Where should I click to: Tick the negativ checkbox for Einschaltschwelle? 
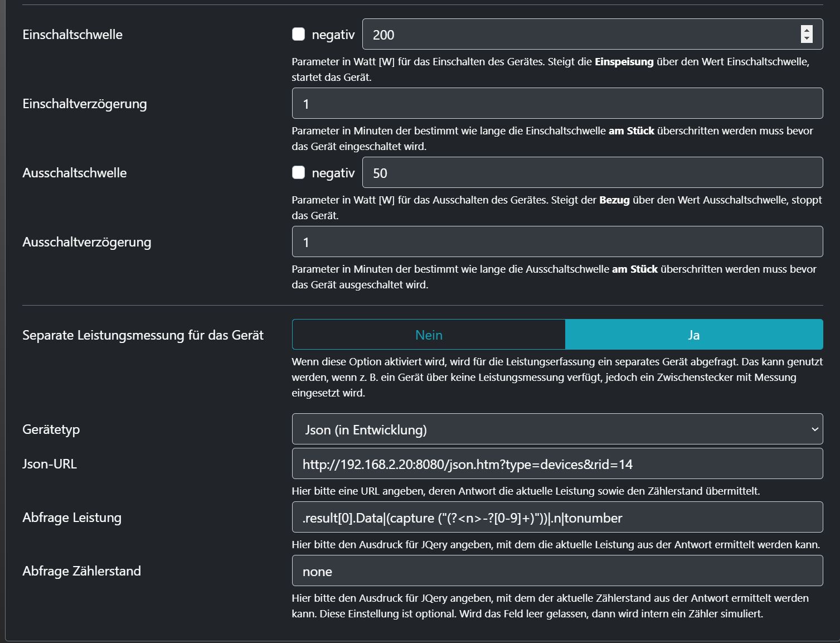299,35
